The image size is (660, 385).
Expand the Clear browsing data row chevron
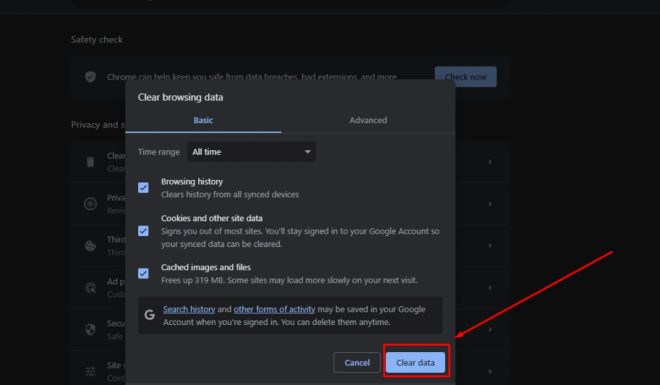click(x=490, y=162)
